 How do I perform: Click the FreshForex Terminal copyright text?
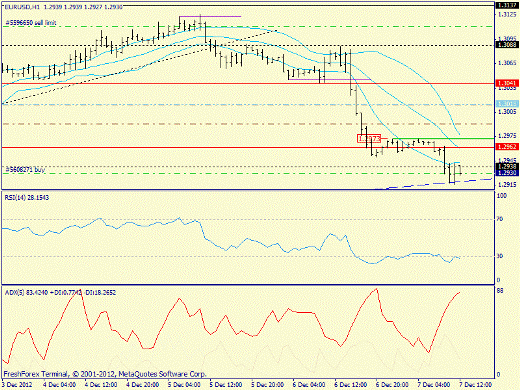click(105, 374)
